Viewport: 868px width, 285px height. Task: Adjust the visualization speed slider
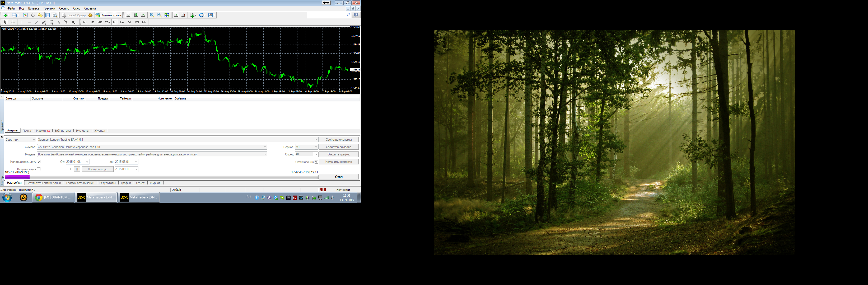57,169
